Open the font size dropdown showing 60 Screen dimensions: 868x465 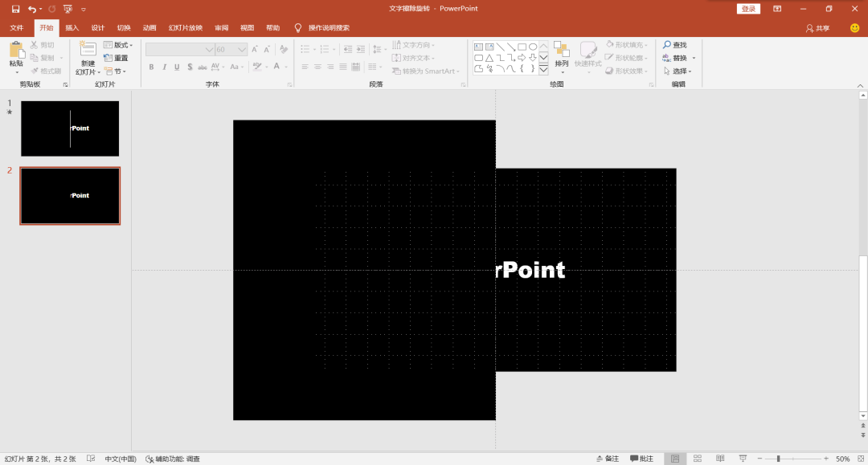[x=241, y=50]
